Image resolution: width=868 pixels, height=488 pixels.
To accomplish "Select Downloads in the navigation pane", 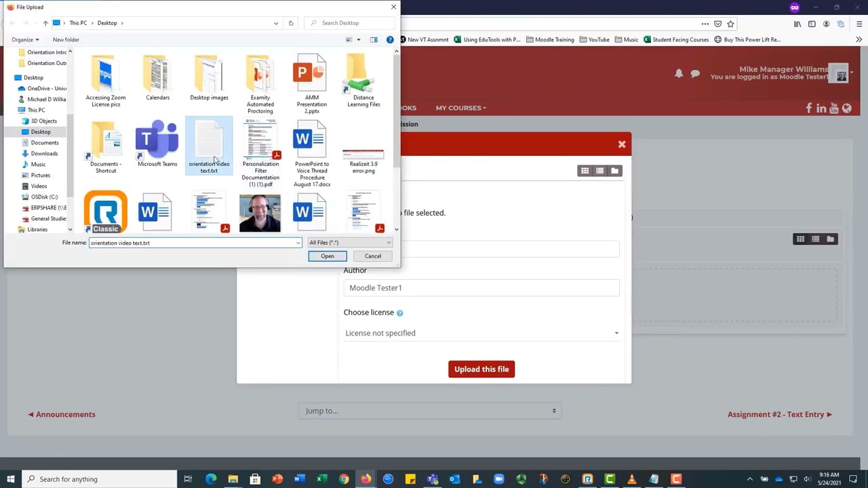I will point(44,153).
